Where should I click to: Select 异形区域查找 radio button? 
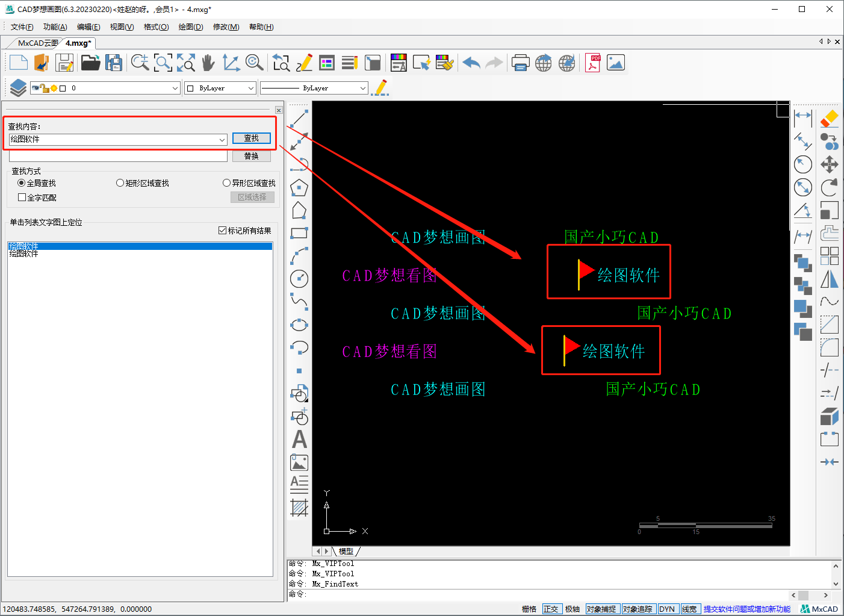tap(249, 183)
